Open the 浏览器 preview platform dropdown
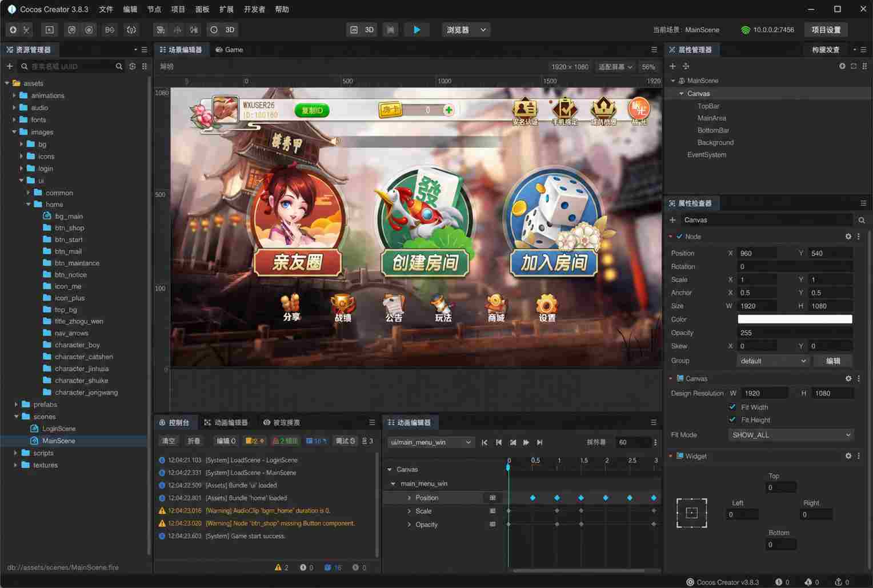This screenshot has height=588, width=873. coord(466,30)
